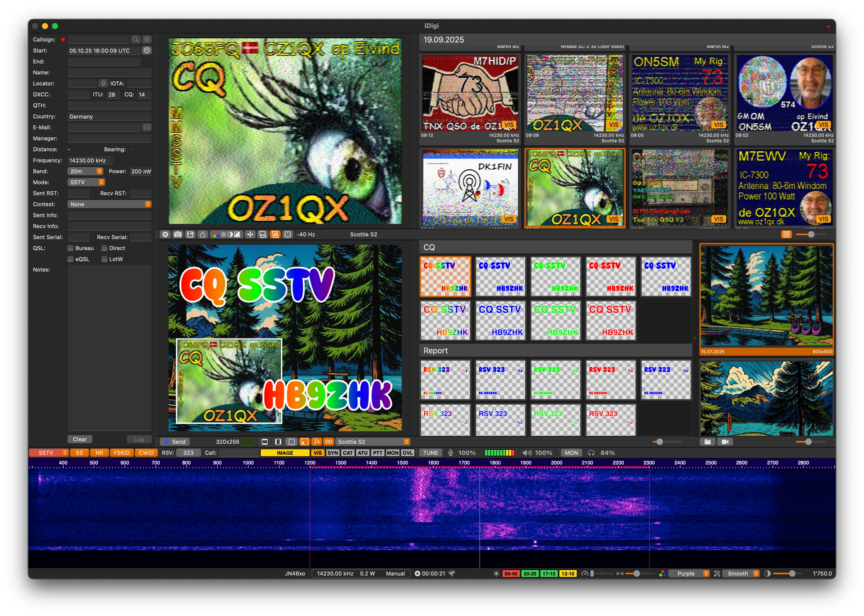Toggle the FSKID button
The image size is (864, 616).
(x=121, y=453)
